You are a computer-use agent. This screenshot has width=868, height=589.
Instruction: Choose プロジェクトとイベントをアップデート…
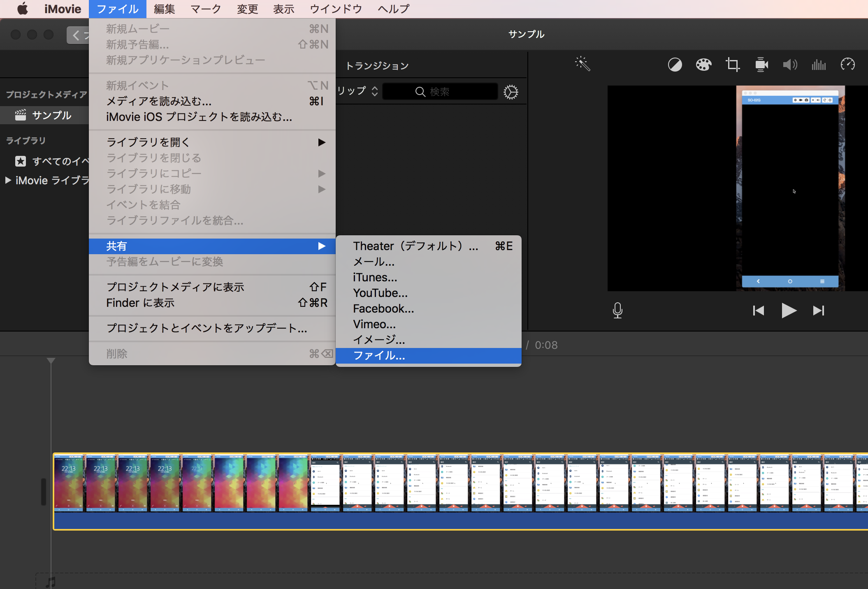coord(212,328)
